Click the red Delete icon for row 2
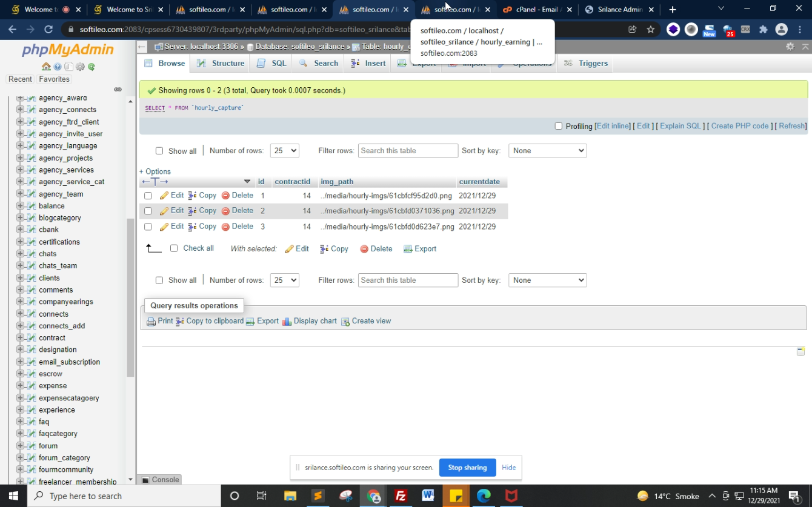 tap(225, 211)
